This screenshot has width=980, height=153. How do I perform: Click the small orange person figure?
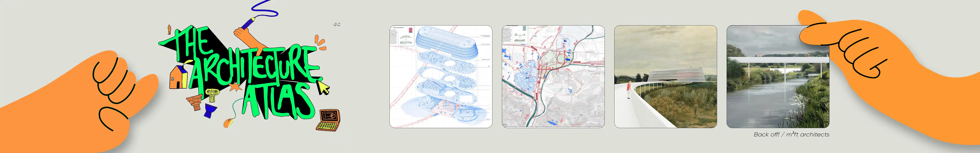click(169, 29)
